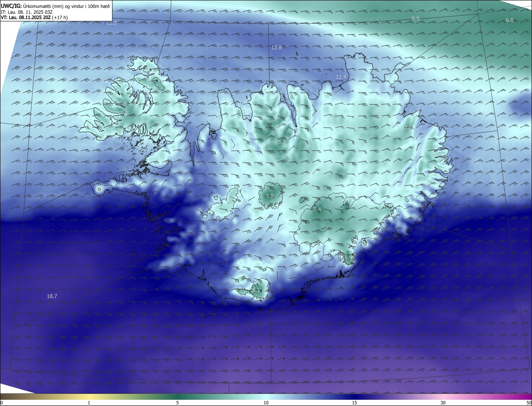Click the 6.6 value in the top-right
532x406 pixels.
point(416,18)
